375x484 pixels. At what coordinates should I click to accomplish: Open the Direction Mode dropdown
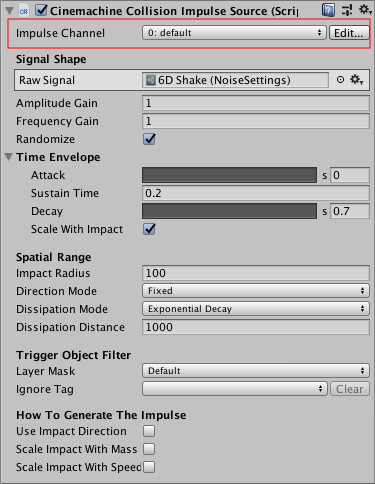[x=256, y=291]
